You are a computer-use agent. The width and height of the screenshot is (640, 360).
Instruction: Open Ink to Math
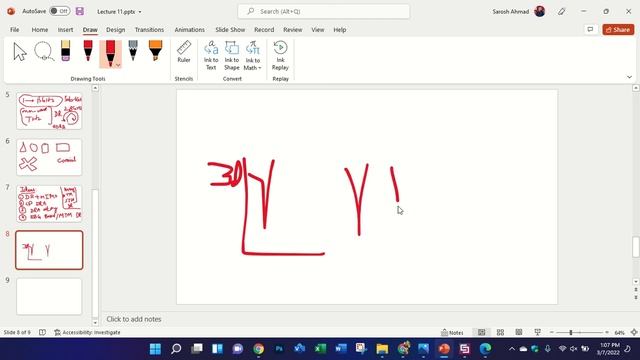[252, 56]
